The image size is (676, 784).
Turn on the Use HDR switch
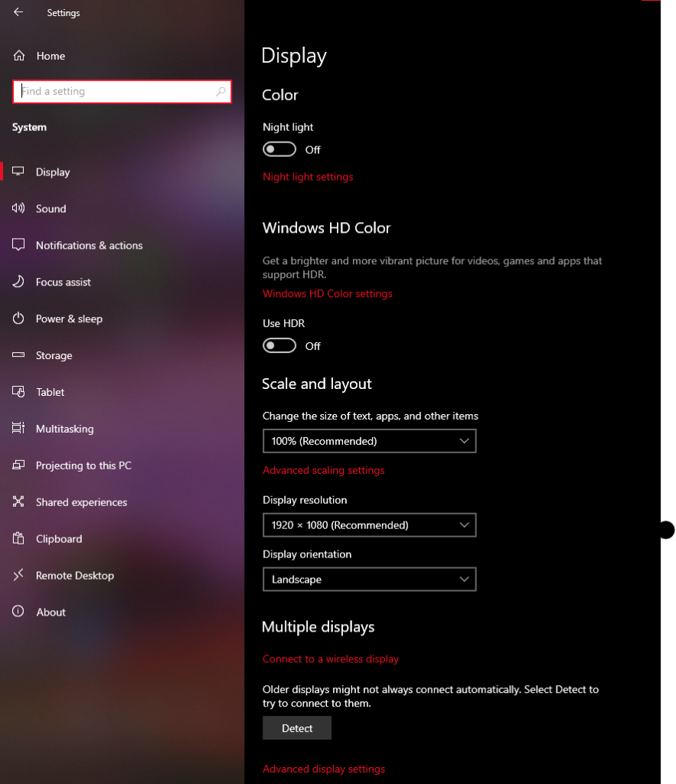pos(279,345)
